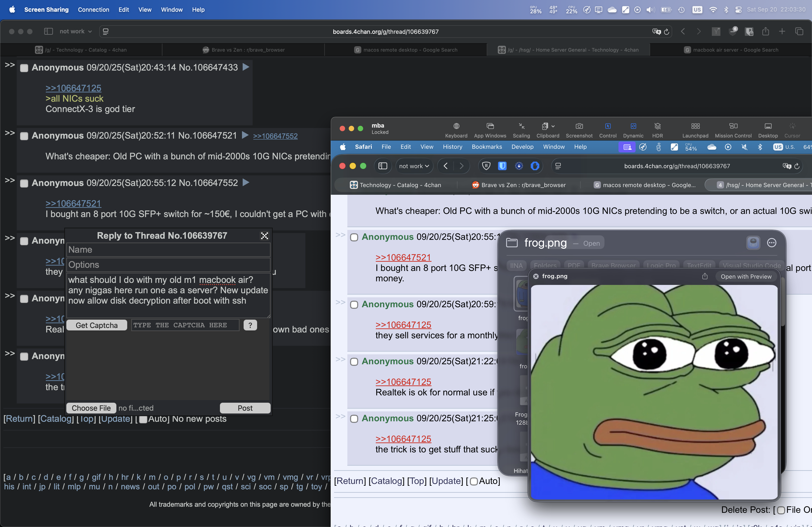Add new tab in local Safari

[x=782, y=31]
